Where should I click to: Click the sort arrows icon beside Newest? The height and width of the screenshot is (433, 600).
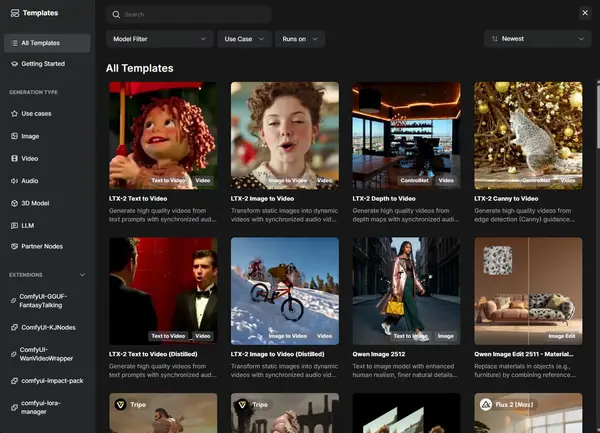click(x=495, y=39)
